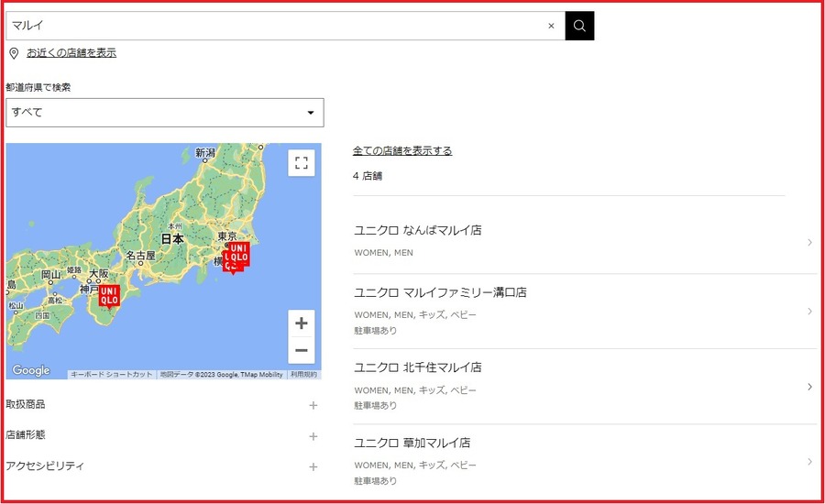Open お近くの店舗を表示 link

71,52
